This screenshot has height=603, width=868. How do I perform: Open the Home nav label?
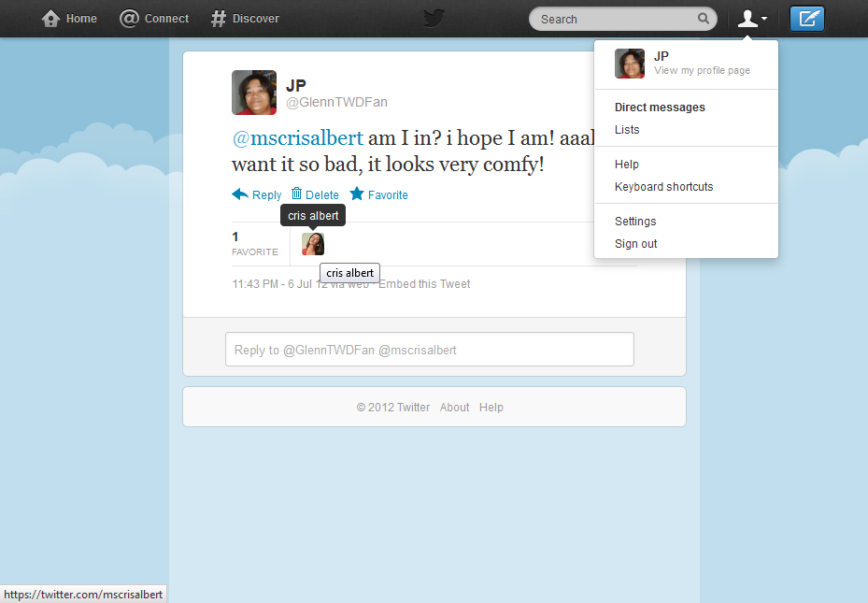81,19
